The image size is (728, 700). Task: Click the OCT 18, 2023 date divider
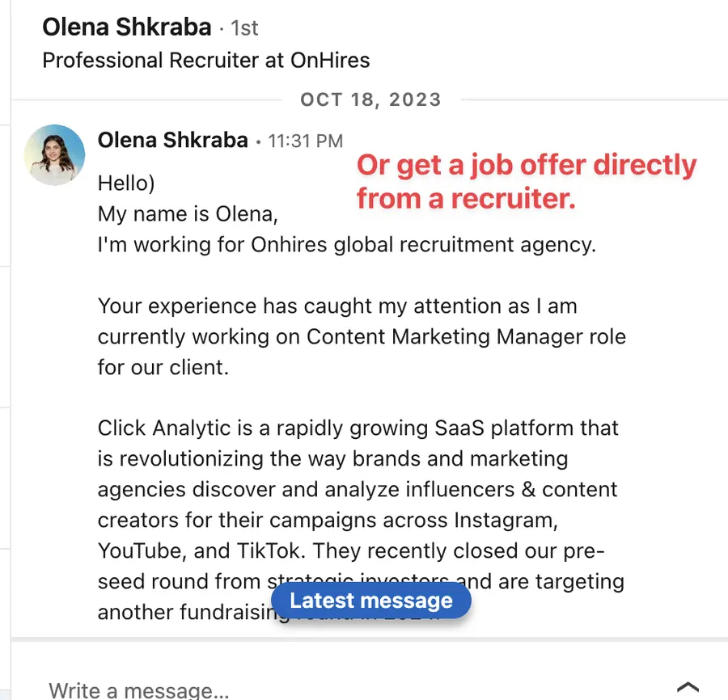pyautogui.click(x=370, y=99)
